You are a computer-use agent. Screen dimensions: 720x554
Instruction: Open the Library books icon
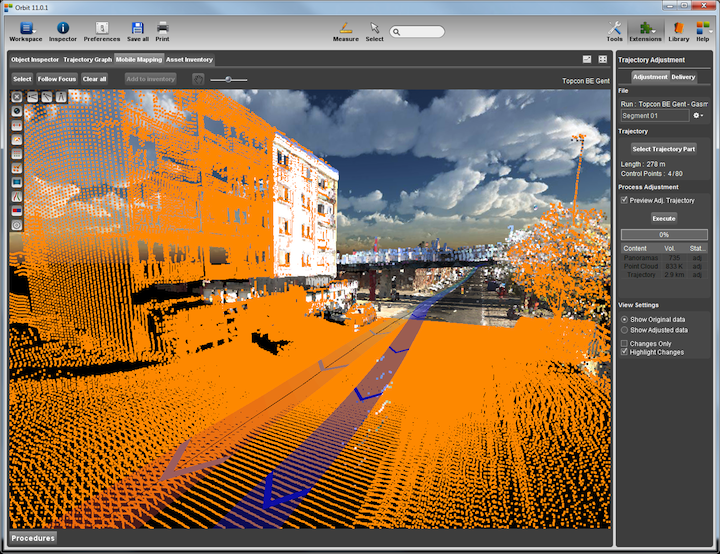pos(679,28)
